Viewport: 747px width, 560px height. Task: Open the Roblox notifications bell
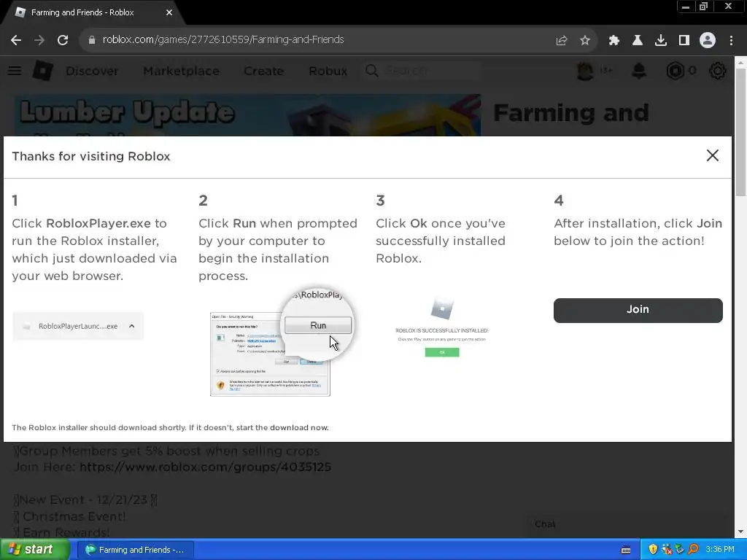639,71
